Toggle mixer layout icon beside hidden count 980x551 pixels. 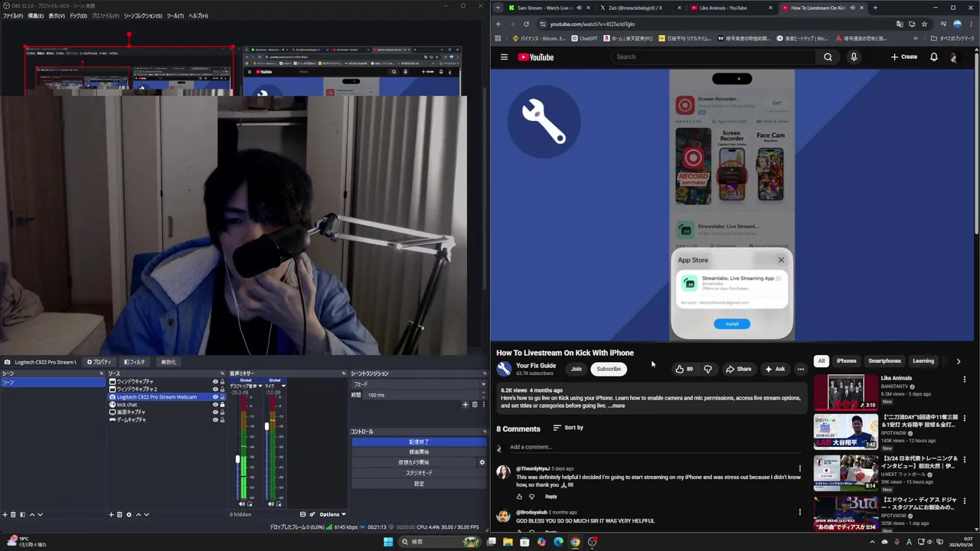(x=302, y=514)
